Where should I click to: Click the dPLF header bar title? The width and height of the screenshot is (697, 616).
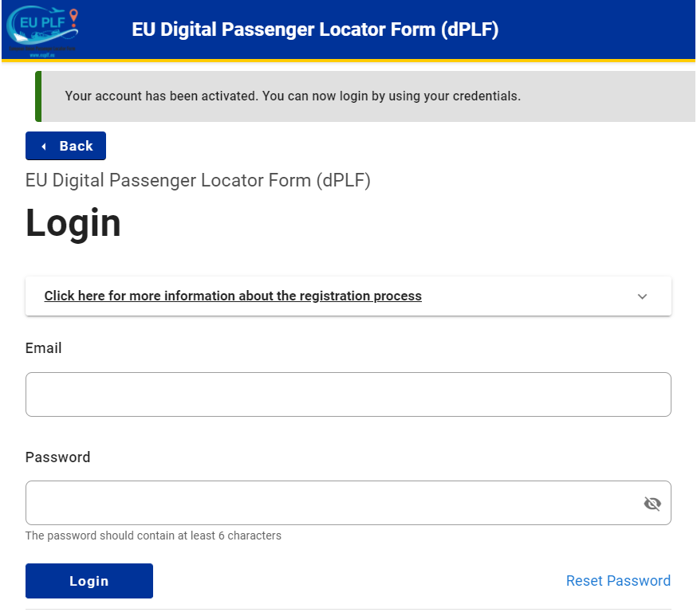(x=313, y=29)
